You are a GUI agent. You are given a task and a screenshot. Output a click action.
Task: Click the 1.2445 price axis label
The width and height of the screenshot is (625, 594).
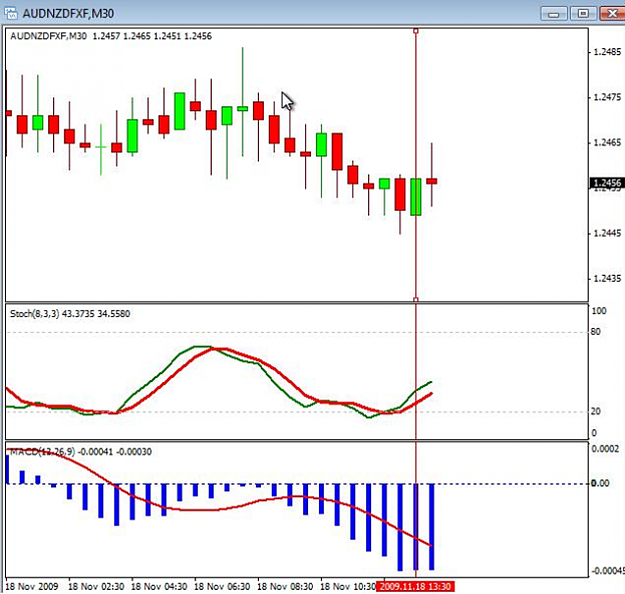coord(607,233)
